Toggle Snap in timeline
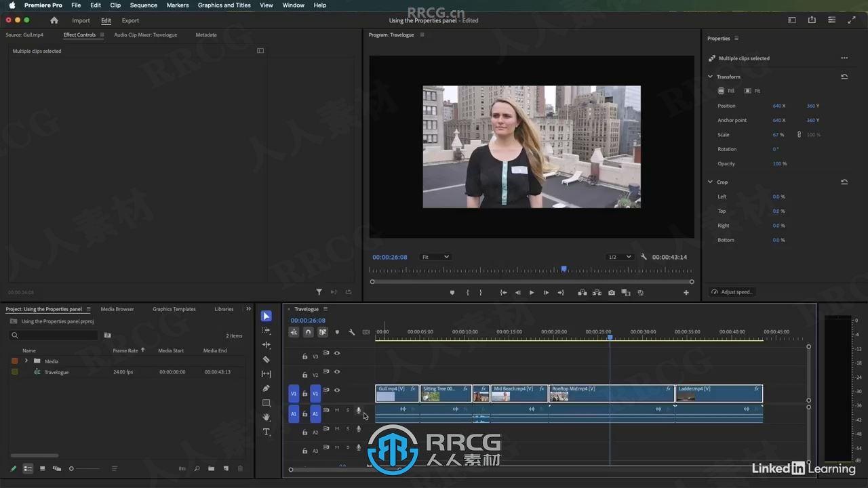The width and height of the screenshot is (868, 488). coord(308,332)
